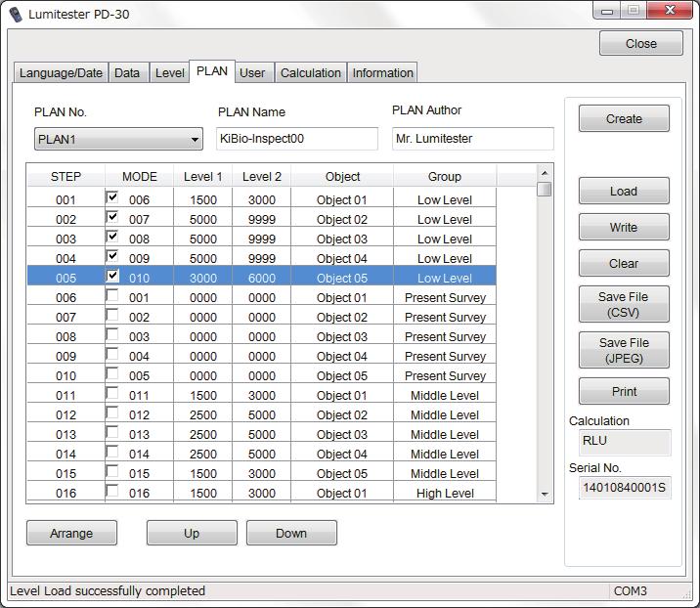Click the Serial No. field 14010840001S
Image resolution: width=700 pixels, height=608 pixels.
[625, 488]
